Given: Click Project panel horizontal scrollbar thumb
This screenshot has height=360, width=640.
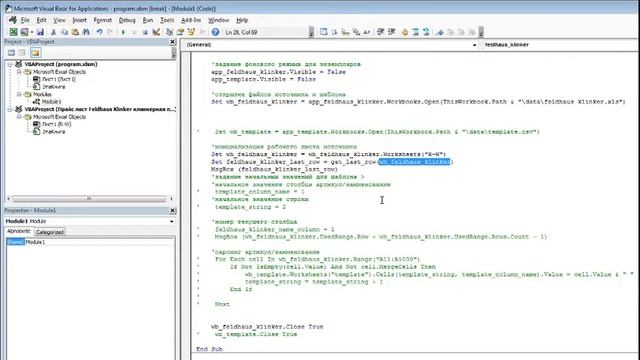Looking at the screenshot, I should click(x=89, y=199).
